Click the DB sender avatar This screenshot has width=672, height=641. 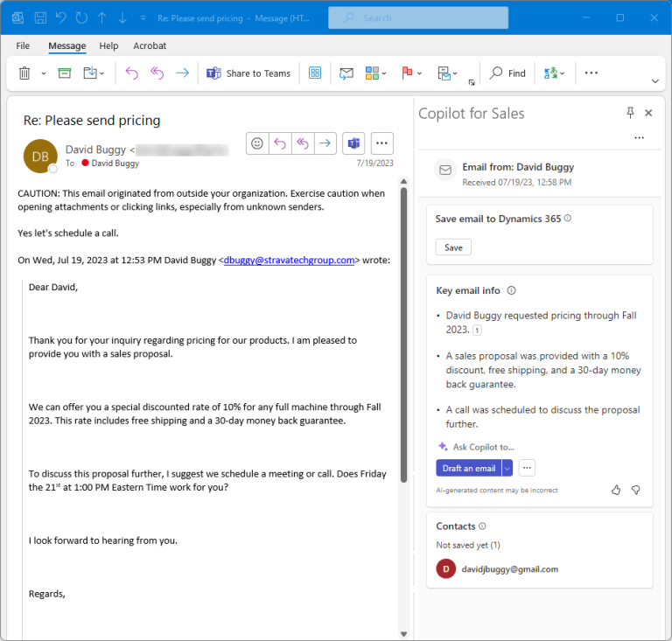(40, 157)
